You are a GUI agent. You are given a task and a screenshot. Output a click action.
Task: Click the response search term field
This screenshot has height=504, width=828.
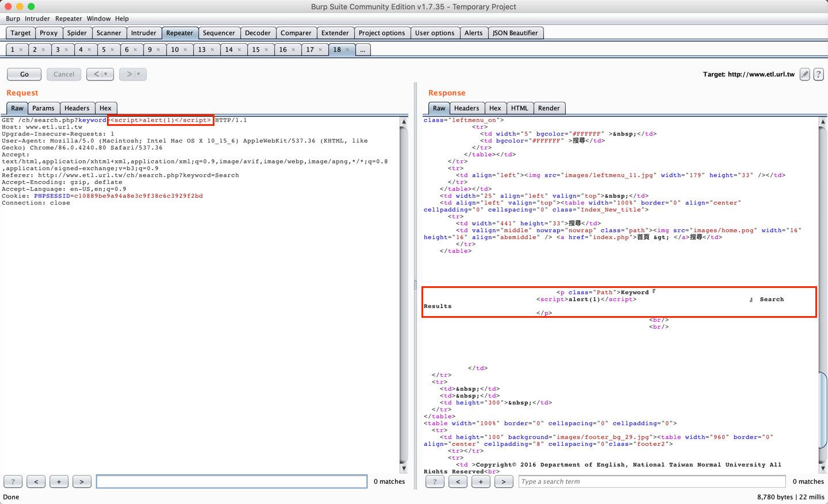(652, 482)
